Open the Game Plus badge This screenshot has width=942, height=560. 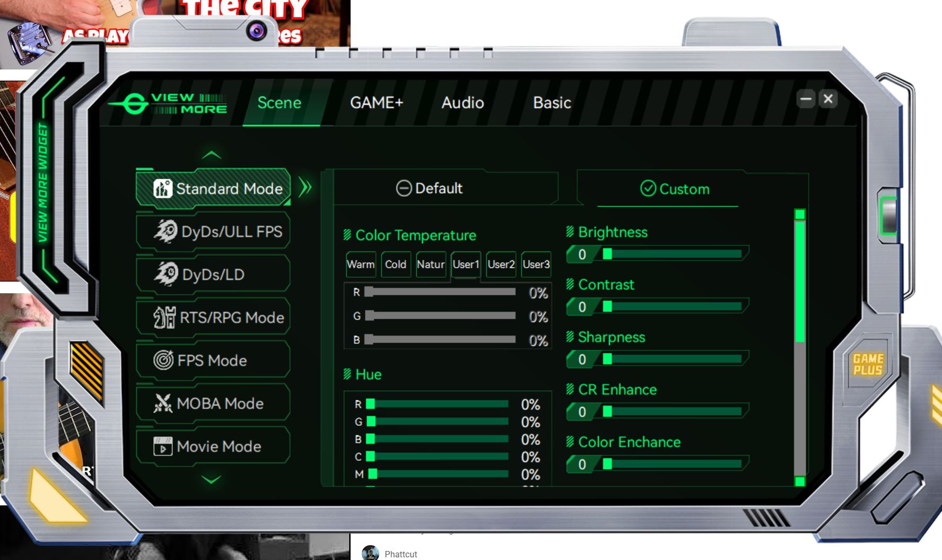click(x=868, y=364)
